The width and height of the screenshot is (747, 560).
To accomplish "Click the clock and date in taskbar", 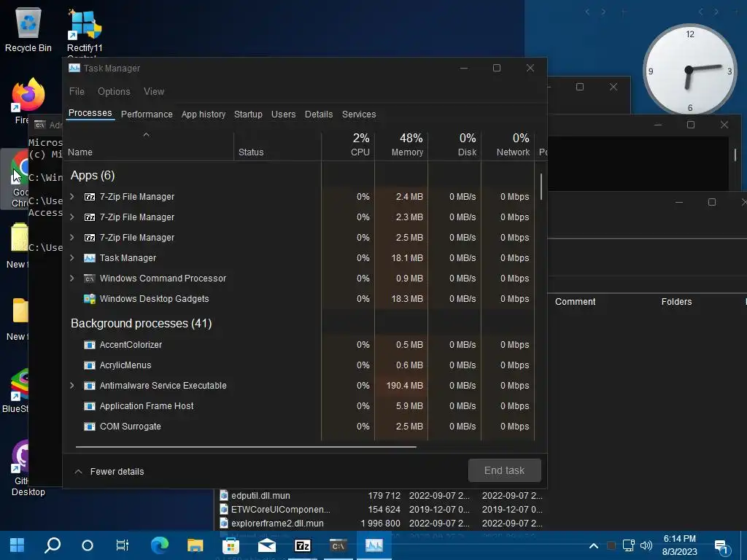I will click(x=679, y=545).
